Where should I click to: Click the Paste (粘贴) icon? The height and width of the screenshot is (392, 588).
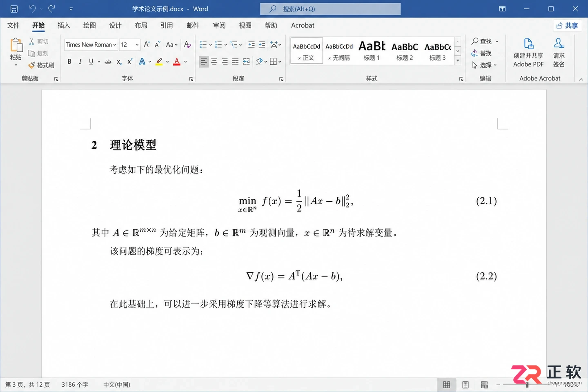tap(16, 45)
